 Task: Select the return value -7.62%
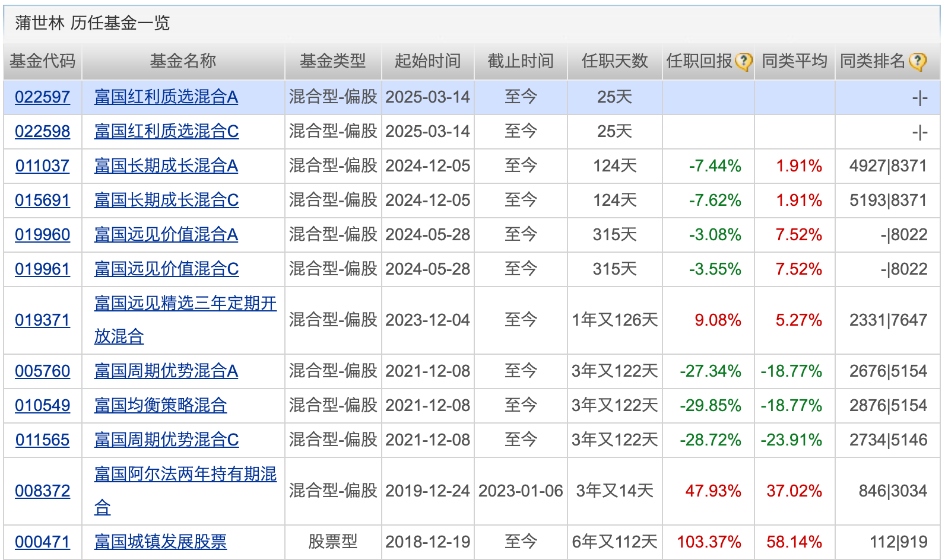pyautogui.click(x=715, y=201)
